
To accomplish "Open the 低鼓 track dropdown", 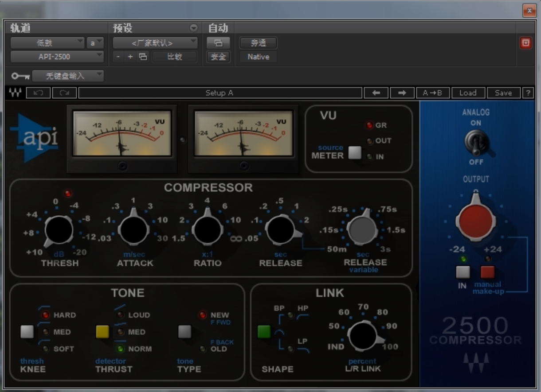I will [x=47, y=43].
